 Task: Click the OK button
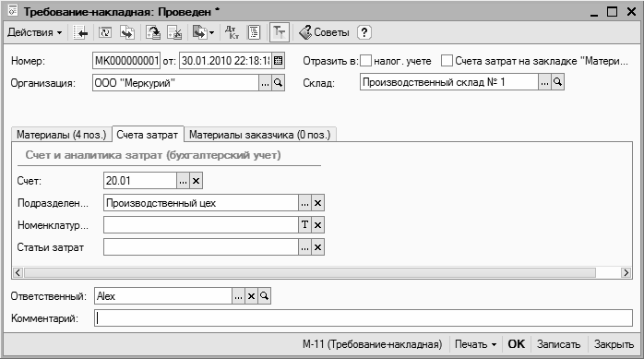[x=517, y=344]
